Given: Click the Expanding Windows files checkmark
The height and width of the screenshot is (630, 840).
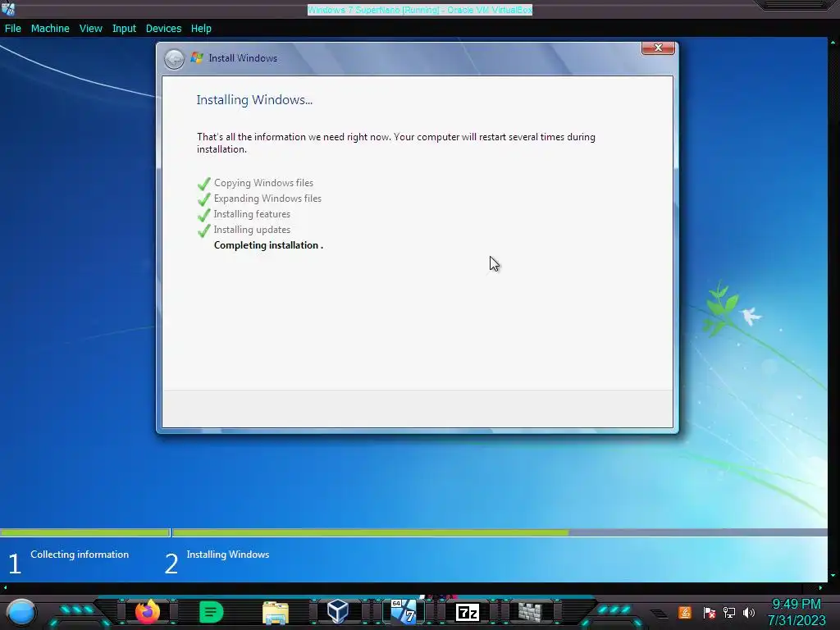Looking at the screenshot, I should [204, 199].
